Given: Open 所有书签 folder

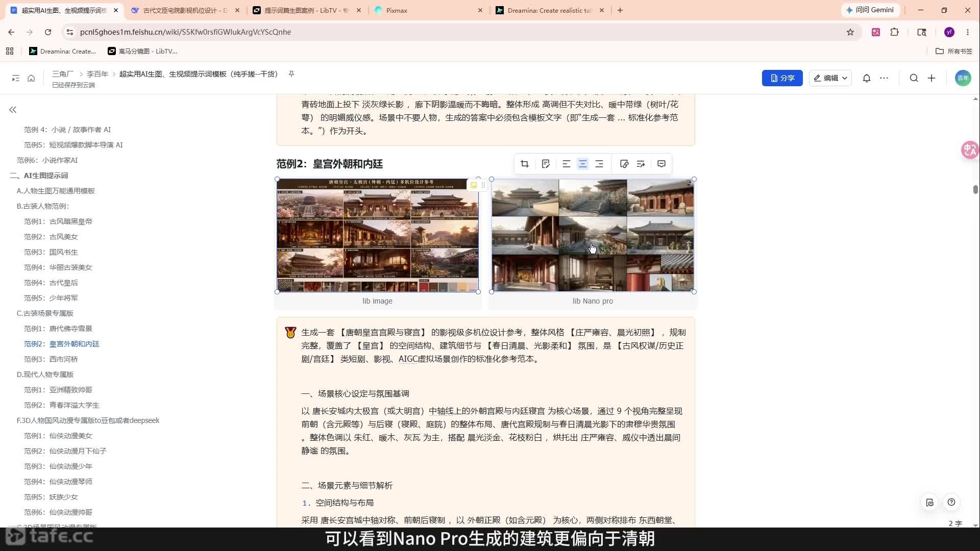Looking at the screenshot, I should [954, 51].
